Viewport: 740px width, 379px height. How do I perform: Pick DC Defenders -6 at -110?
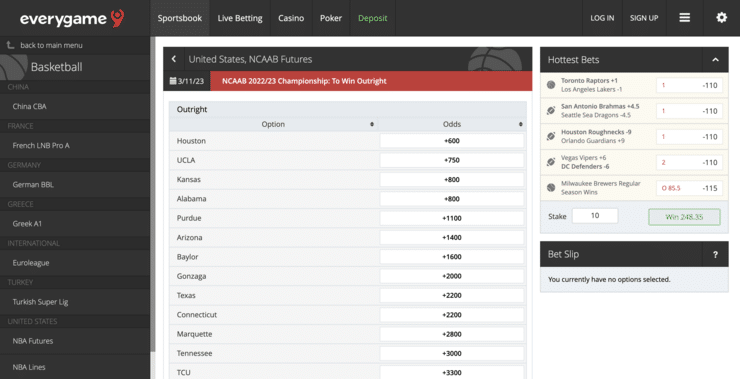(x=689, y=162)
